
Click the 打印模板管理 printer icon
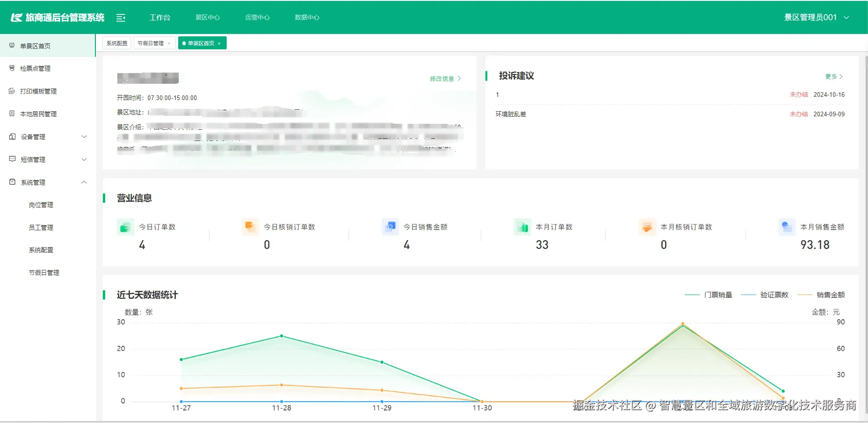point(12,91)
